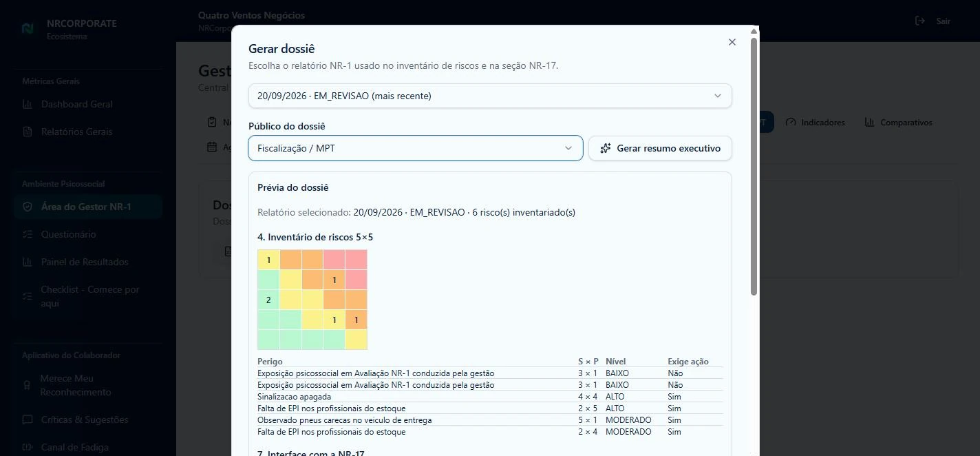
Task: Click the 'Métricas Gerais' sidebar section label
Action: (x=51, y=81)
